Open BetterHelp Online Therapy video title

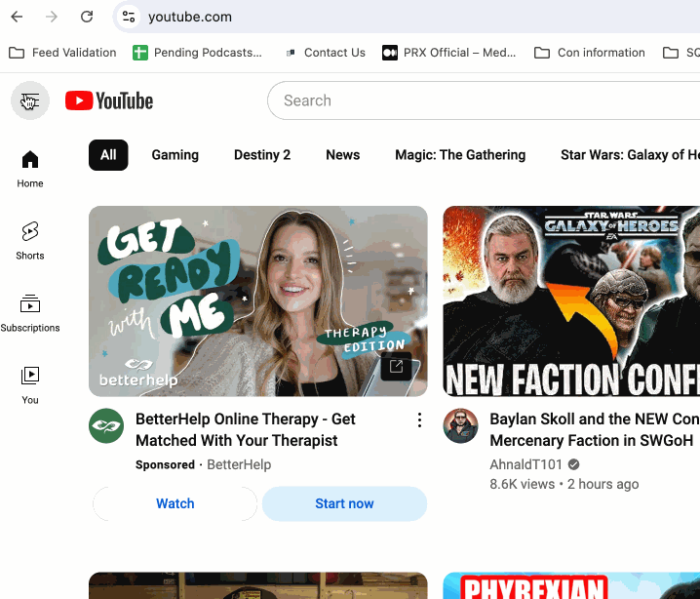pos(246,429)
